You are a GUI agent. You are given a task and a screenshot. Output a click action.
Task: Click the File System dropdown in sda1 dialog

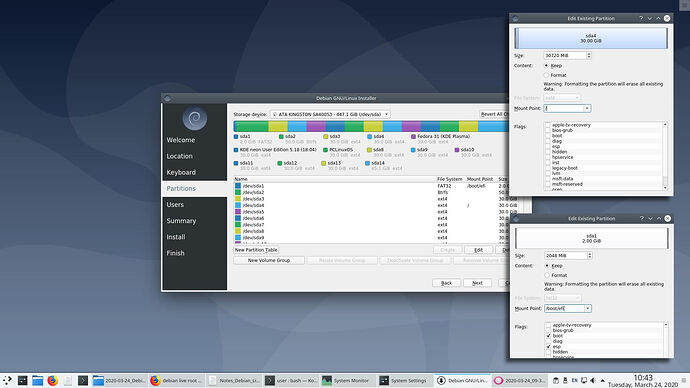click(x=563, y=298)
